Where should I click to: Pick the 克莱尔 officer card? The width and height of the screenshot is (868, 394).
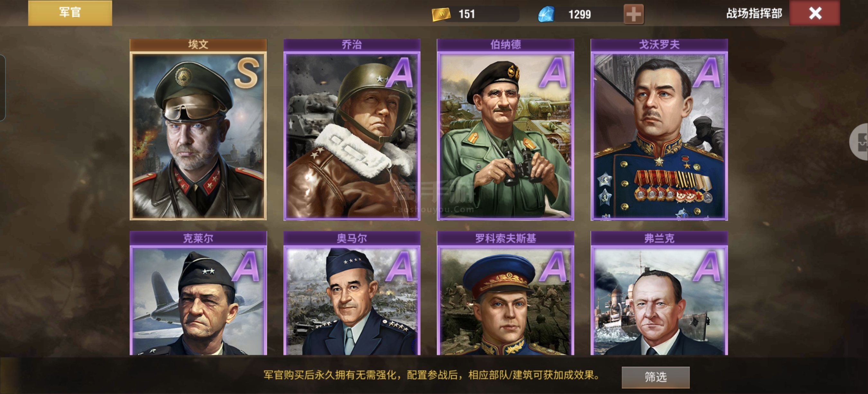point(198,293)
